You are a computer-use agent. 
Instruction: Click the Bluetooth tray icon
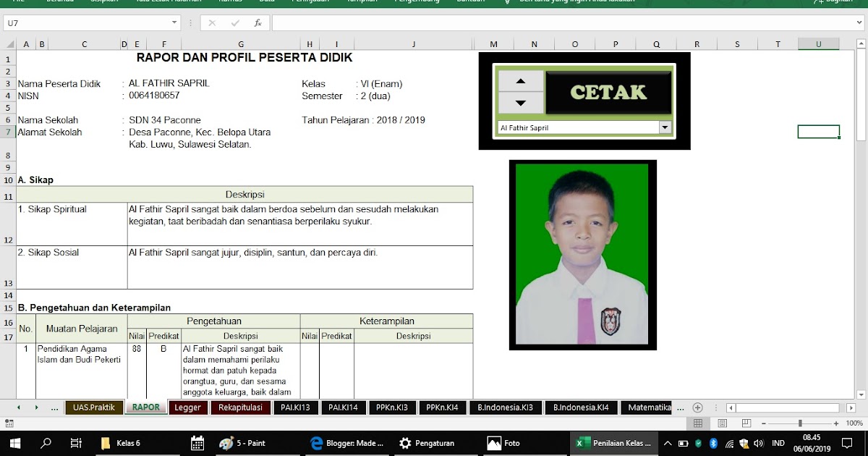(x=712, y=443)
